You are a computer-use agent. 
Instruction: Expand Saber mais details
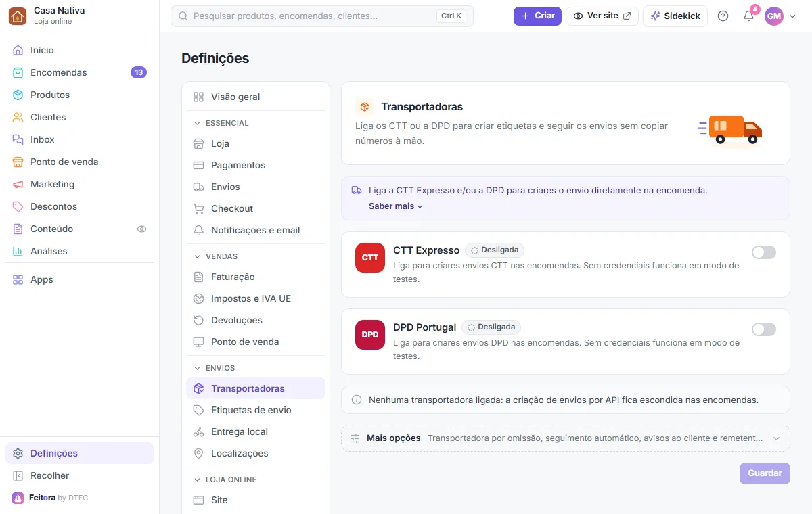pos(396,206)
